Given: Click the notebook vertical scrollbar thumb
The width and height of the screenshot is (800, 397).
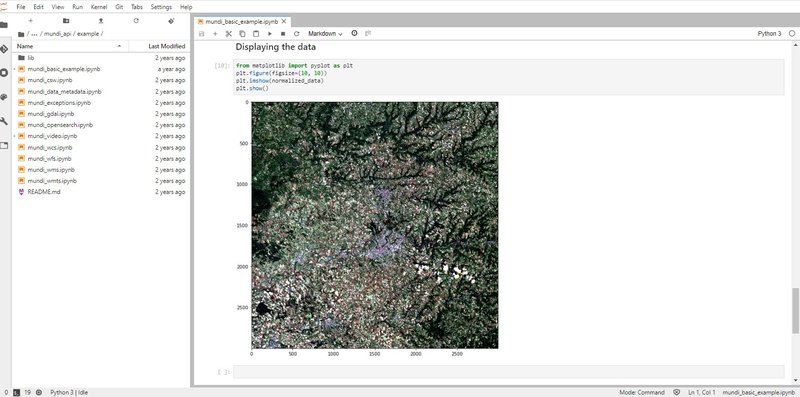Looking at the screenshot, I should [795, 310].
